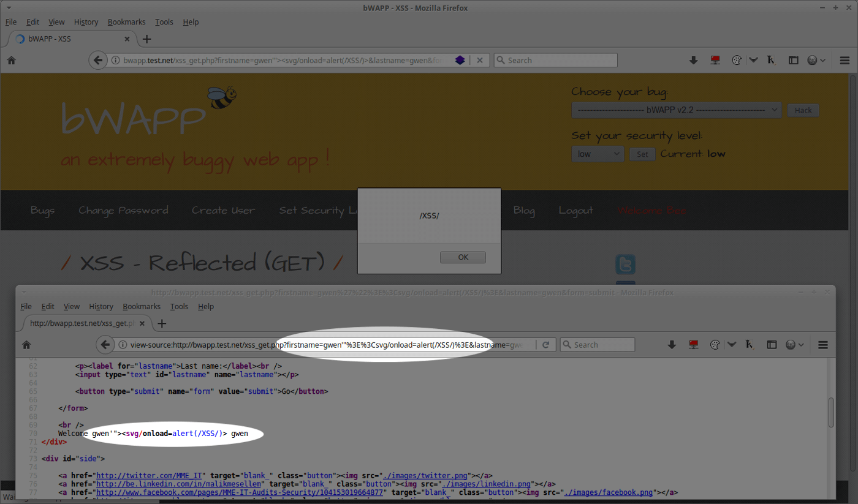The image size is (858, 504).
Task: Open a new tab in the view-source window
Action: point(162,323)
